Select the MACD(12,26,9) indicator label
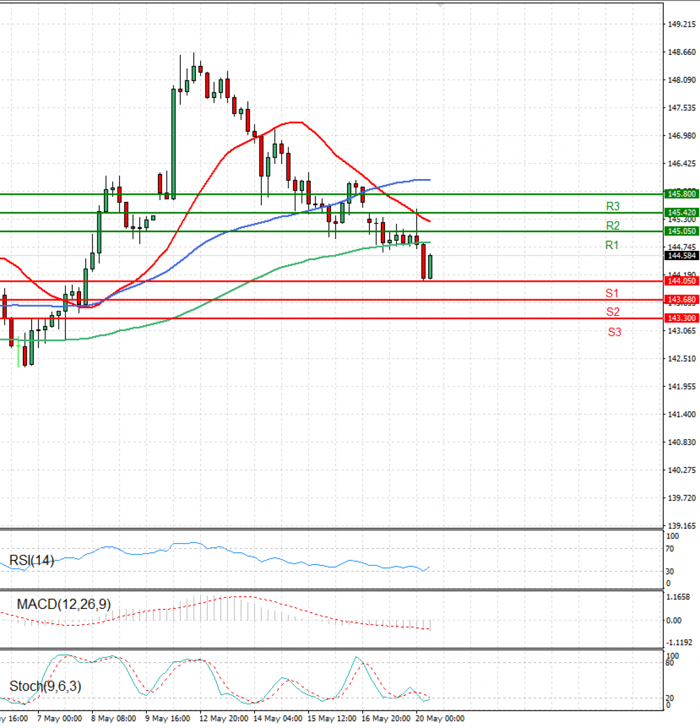The height and width of the screenshot is (728, 700). [x=64, y=604]
